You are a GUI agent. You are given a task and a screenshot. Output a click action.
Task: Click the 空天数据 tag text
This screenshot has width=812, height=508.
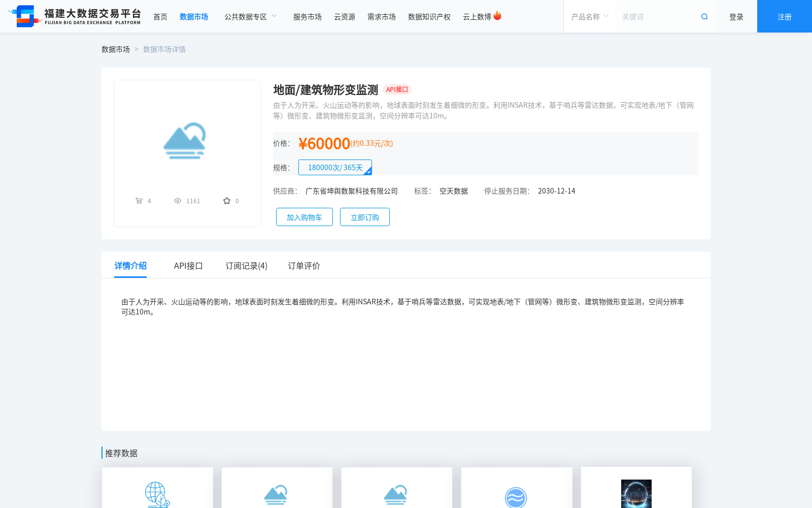(454, 191)
